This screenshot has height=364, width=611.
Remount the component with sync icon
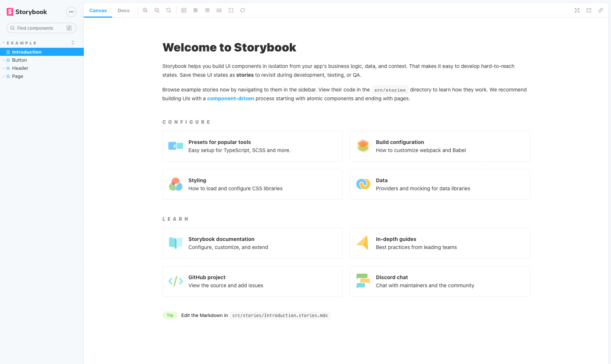[243, 10]
